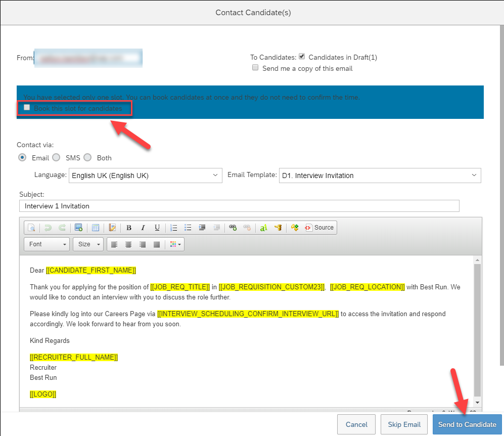Insert a table using the toolbar icon
504x436 pixels.
pyautogui.click(x=96, y=228)
